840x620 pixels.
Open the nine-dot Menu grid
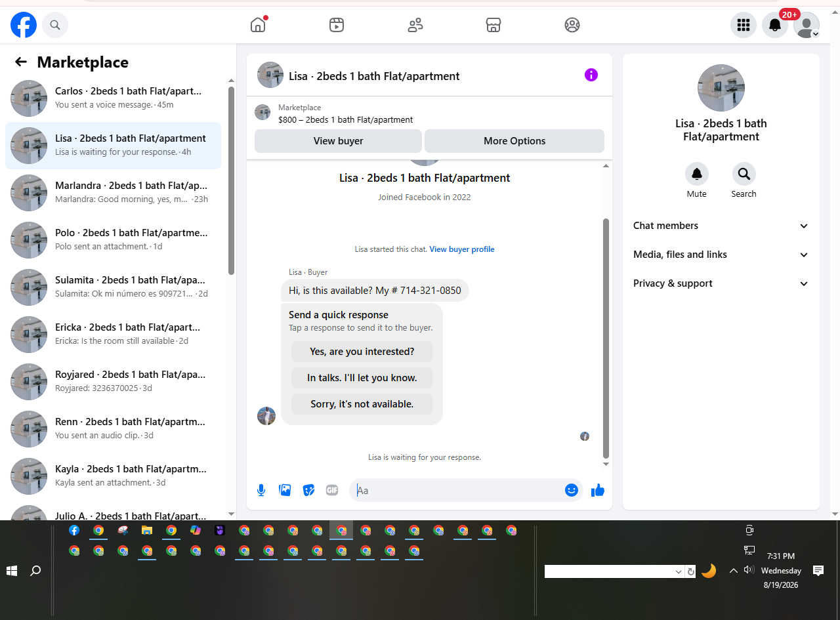click(744, 25)
